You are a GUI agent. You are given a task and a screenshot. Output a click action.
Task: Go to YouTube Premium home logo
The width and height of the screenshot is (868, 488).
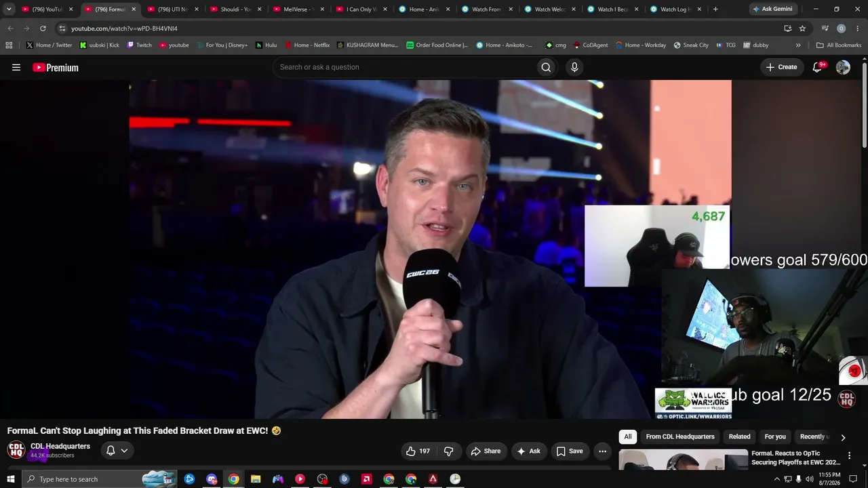(56, 67)
